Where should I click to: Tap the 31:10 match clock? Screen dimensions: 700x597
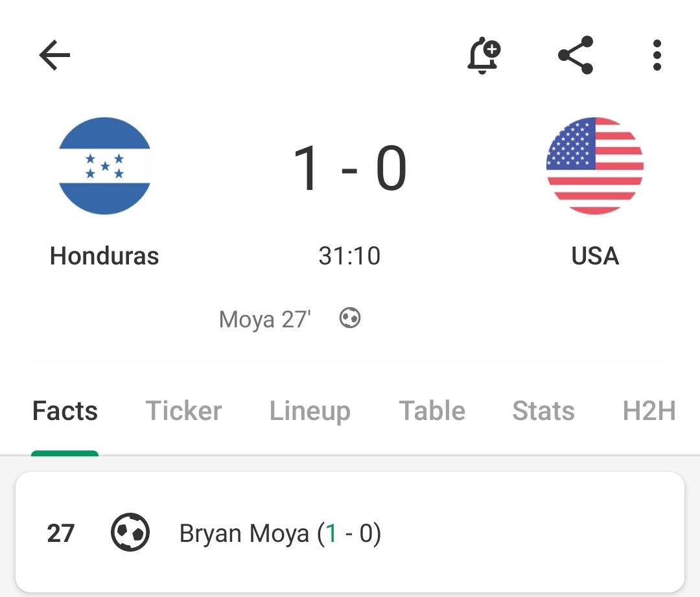pos(349,256)
